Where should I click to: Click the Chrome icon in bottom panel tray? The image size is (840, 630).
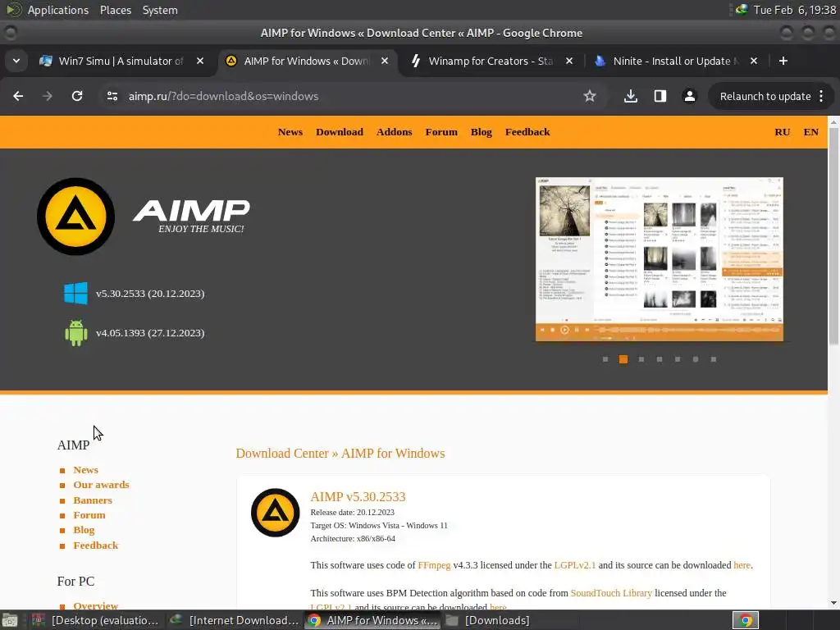pyautogui.click(x=746, y=620)
